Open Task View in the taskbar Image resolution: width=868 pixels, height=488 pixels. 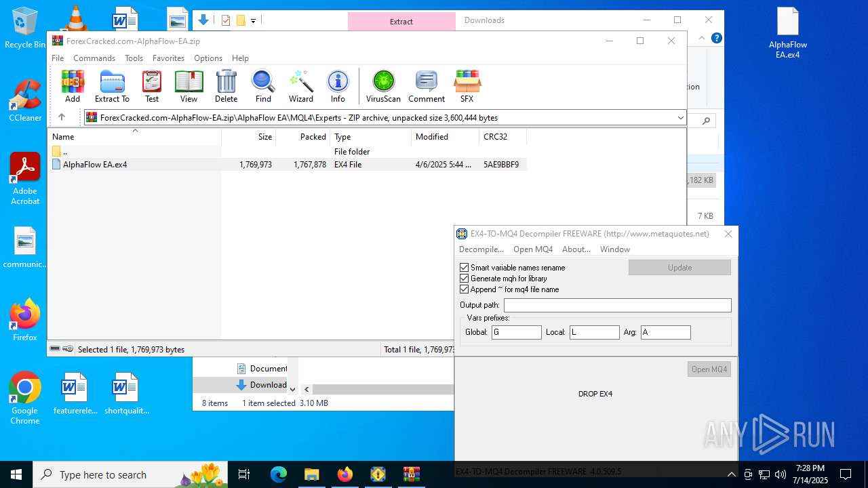pyautogui.click(x=245, y=474)
